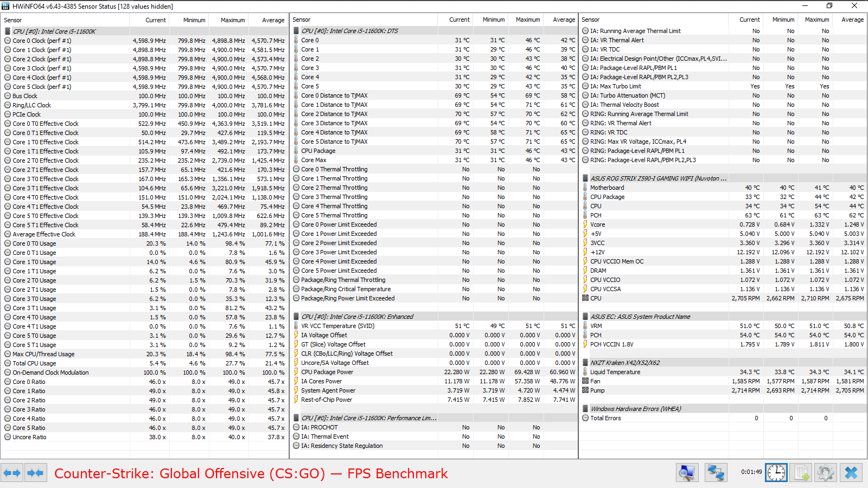Select the Uncore Ratio row
This screenshot has width=868, height=488.
144,437
